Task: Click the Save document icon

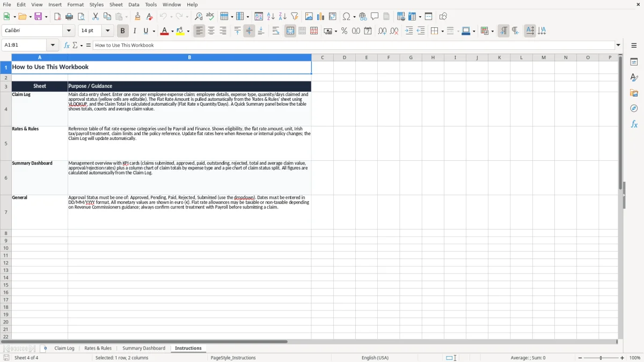Action: click(38, 17)
